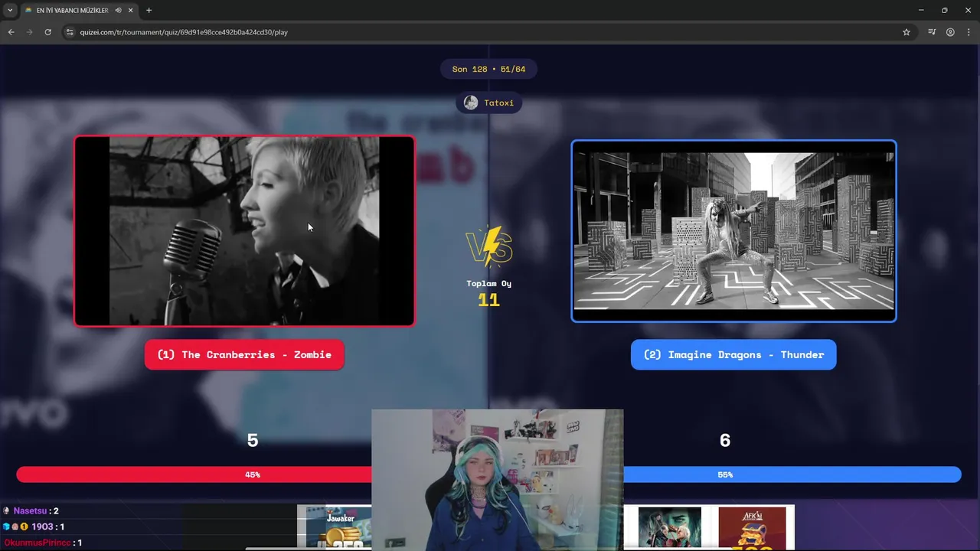
Task: Vote for The Cranberries - Zombie
Action: click(x=244, y=354)
